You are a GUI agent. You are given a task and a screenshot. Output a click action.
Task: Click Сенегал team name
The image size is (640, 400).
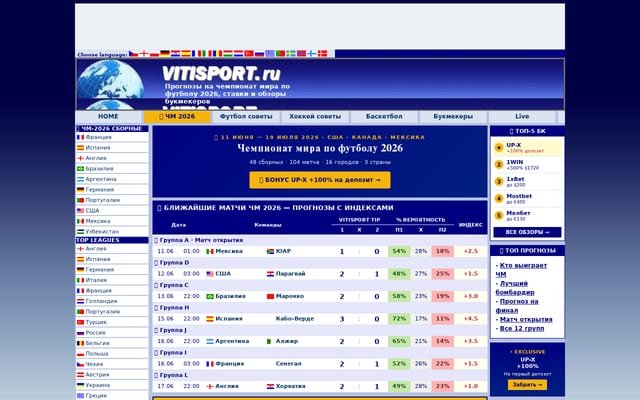pyautogui.click(x=289, y=364)
